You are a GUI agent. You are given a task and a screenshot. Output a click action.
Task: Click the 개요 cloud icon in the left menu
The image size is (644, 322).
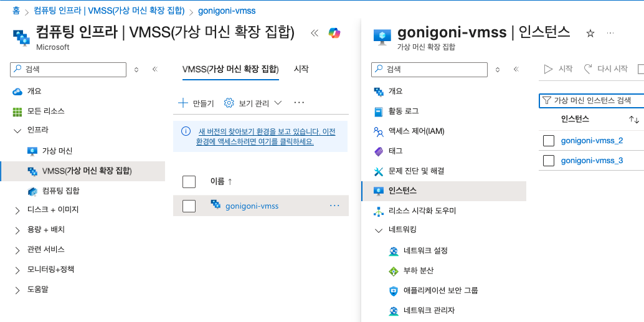click(x=17, y=91)
